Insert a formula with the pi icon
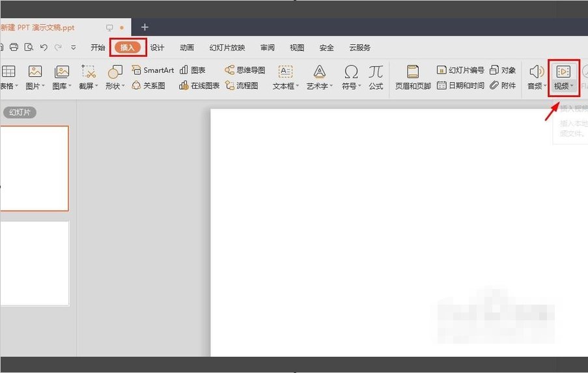The height and width of the screenshot is (373, 588). (376, 72)
